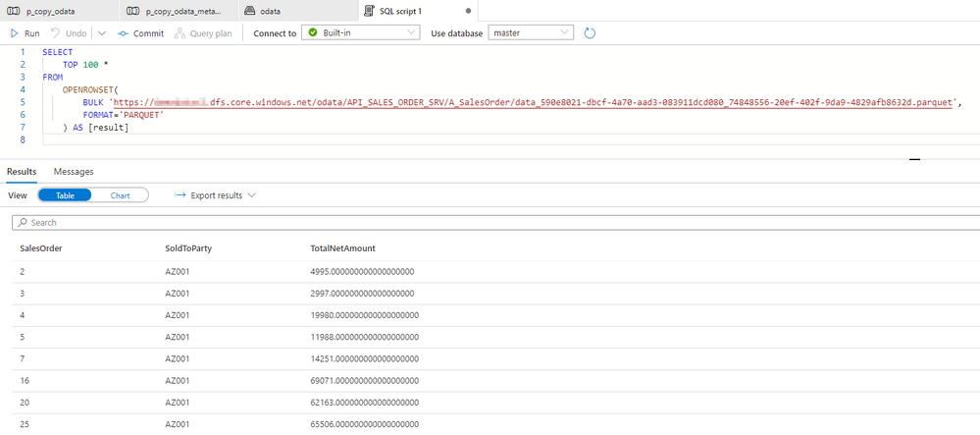The width and height of the screenshot is (980, 435).
Task: Click the search magnifier icon
Action: click(24, 222)
